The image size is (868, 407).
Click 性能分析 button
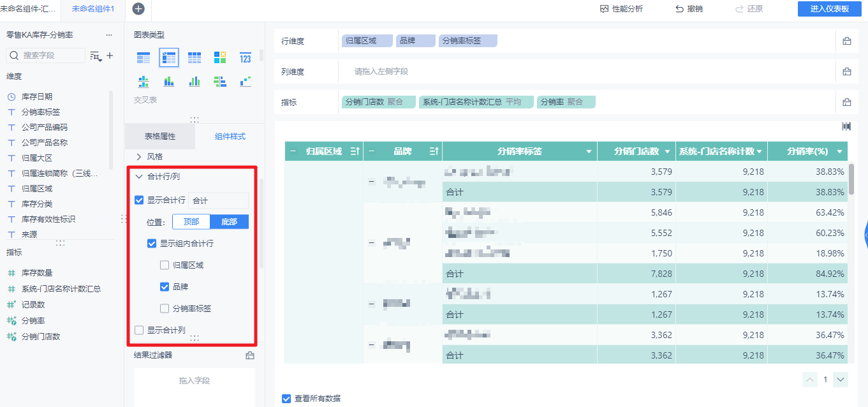[621, 9]
